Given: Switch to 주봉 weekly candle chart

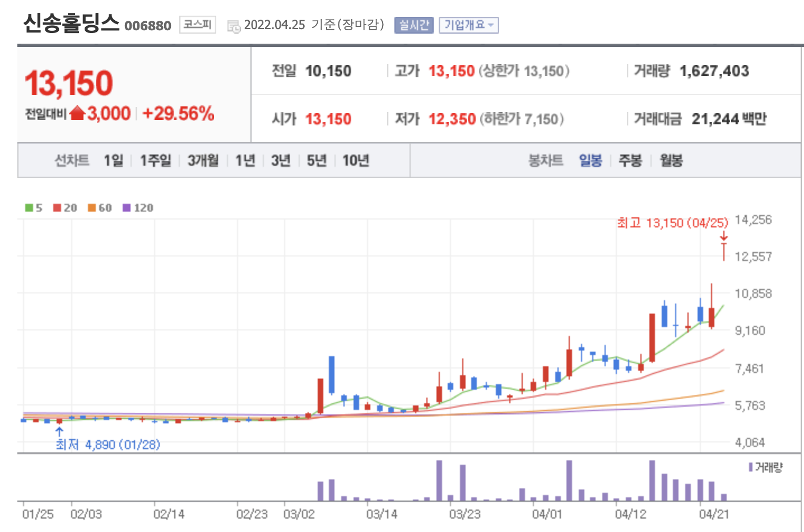Looking at the screenshot, I should point(630,161).
